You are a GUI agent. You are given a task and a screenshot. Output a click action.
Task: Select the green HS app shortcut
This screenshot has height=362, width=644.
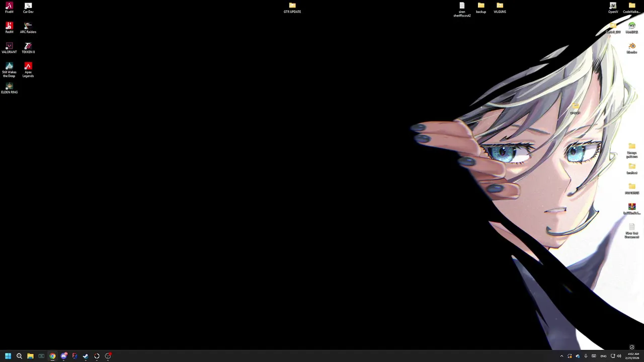coord(632,28)
